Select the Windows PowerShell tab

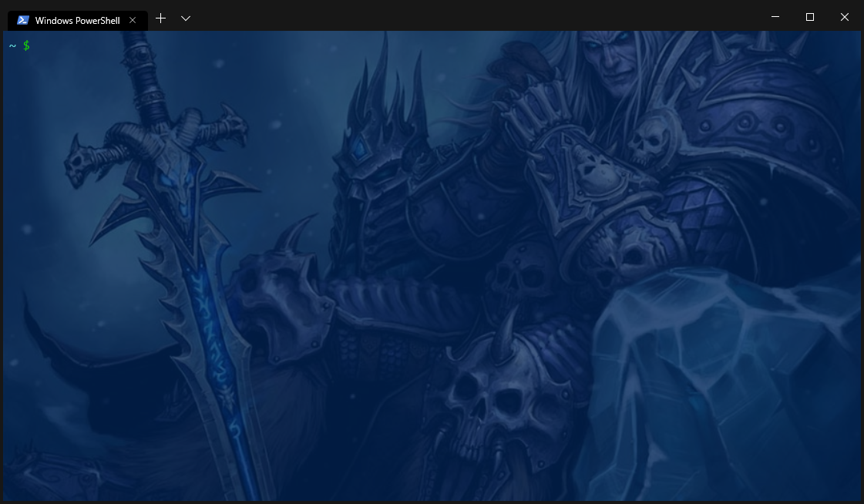click(77, 20)
